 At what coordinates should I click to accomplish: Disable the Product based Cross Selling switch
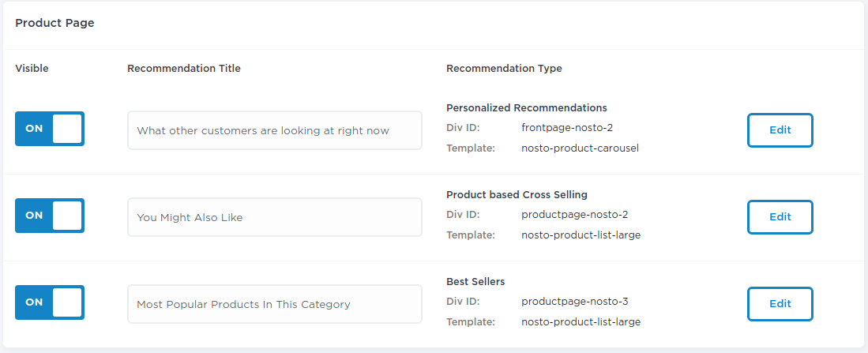(50, 216)
